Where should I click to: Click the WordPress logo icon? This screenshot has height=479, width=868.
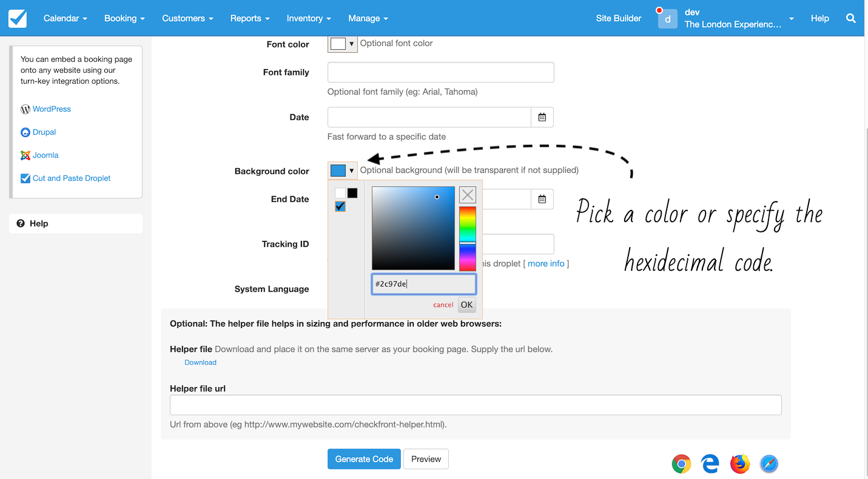(25, 109)
